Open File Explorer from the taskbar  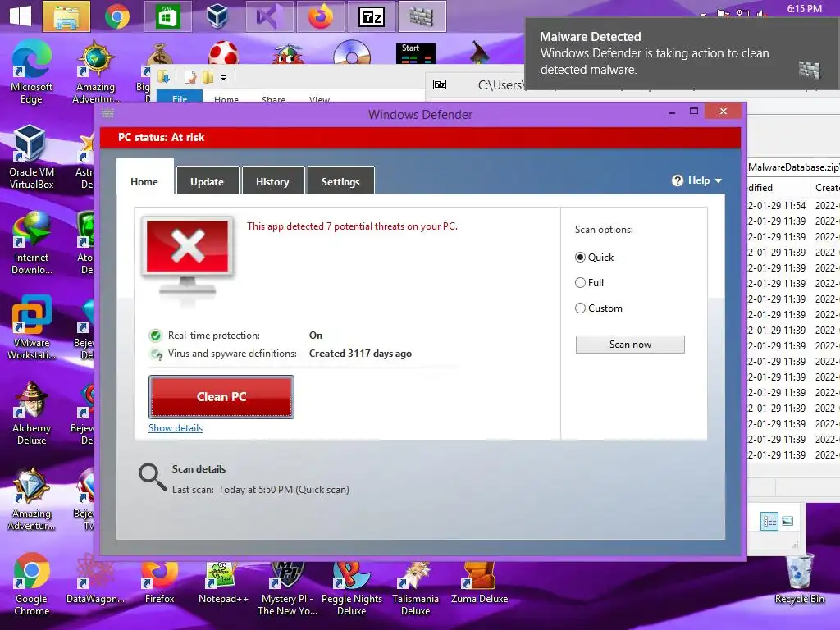[66, 16]
